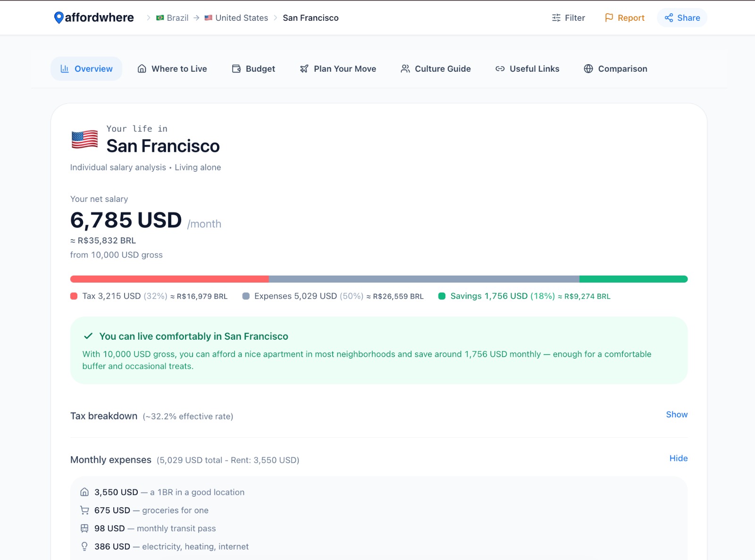Click the Budget wallet icon
Image resolution: width=755 pixels, height=560 pixels.
236,69
